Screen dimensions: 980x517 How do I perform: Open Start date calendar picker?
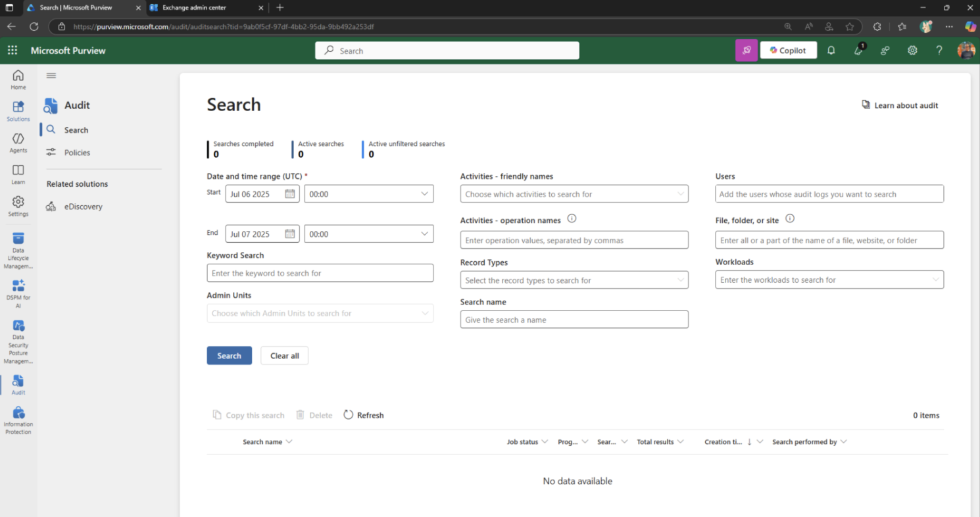point(290,194)
